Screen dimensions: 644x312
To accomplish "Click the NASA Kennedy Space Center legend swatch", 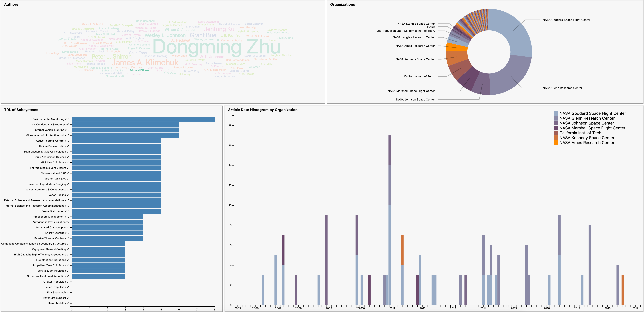I will pos(556,138).
